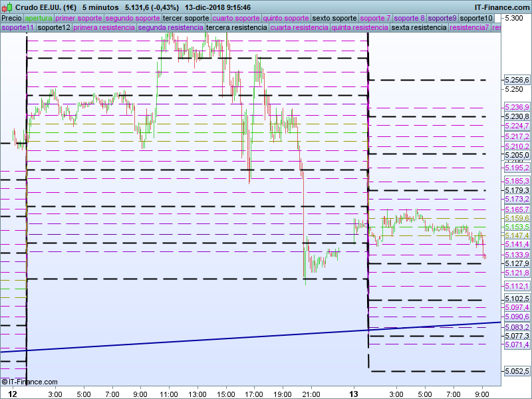Click the 13-dic-2018 9:15:46 timestamp

[218, 7]
